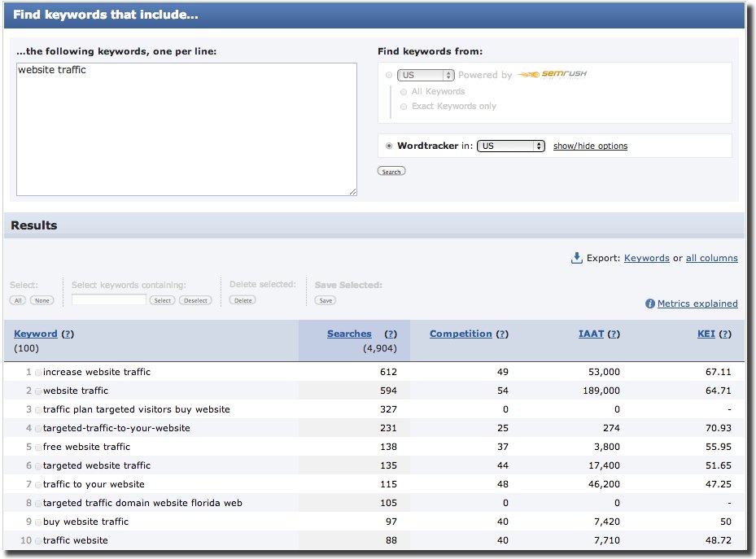Open the Competition column help (?) icon

(x=503, y=334)
